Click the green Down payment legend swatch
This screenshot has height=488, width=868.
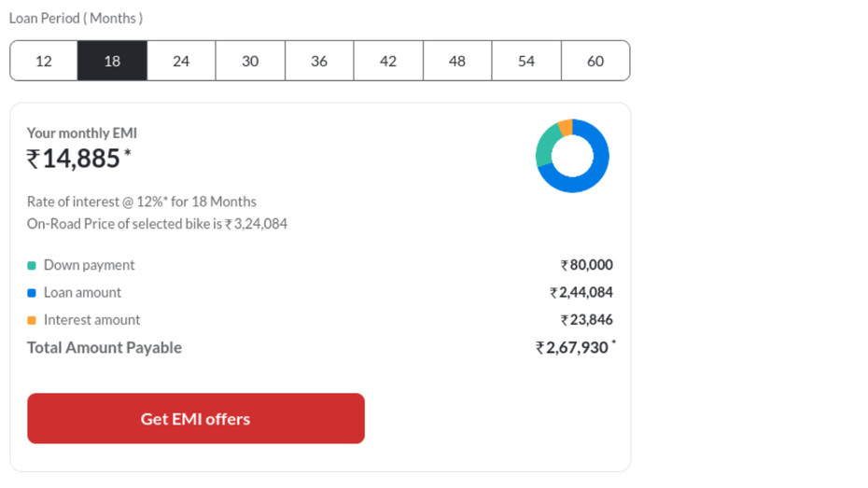pyautogui.click(x=32, y=266)
